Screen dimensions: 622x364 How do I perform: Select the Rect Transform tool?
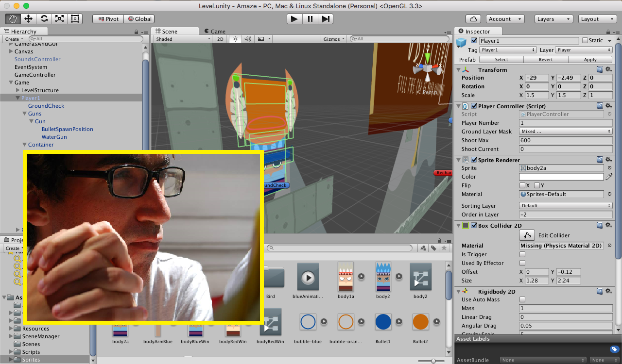click(x=75, y=19)
